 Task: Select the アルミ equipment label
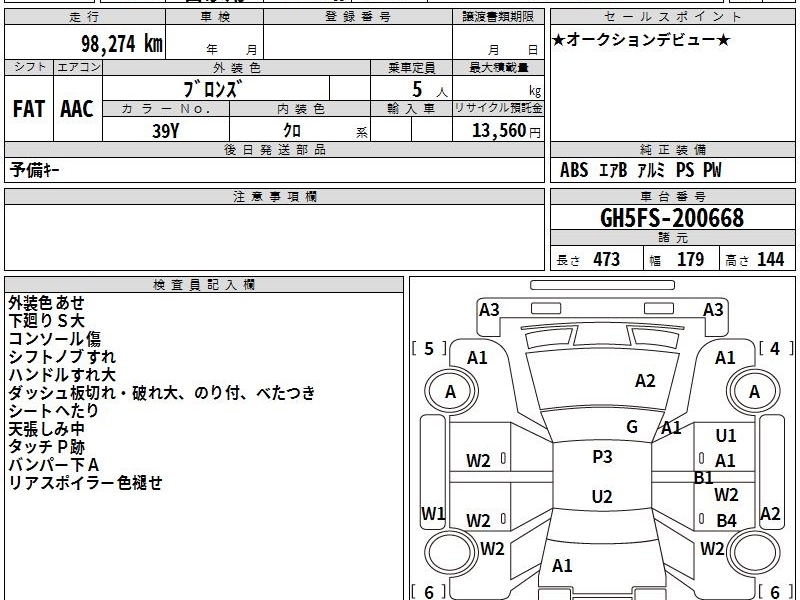click(x=651, y=170)
